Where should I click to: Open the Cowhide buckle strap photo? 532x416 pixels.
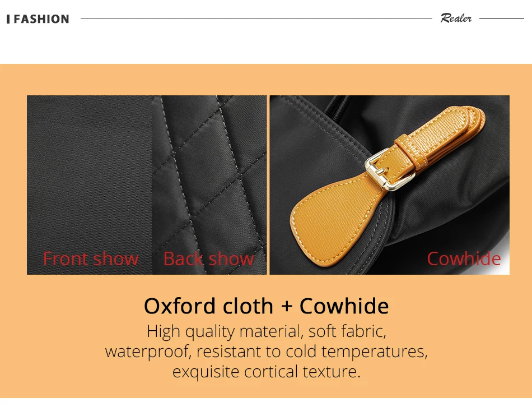[390, 185]
